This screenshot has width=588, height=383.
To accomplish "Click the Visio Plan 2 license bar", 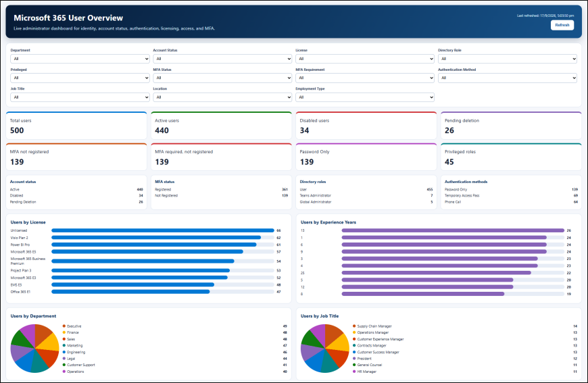I will pyautogui.click(x=156, y=238).
